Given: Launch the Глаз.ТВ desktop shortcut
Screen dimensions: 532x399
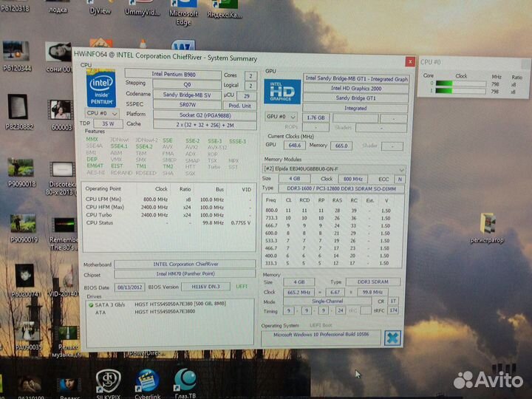Looking at the screenshot, I should pos(185,383).
